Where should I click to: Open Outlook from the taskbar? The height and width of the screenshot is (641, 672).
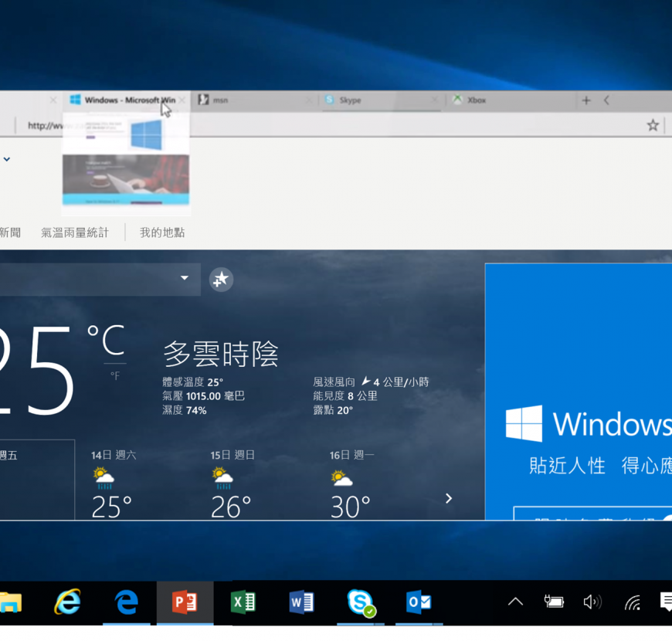tap(419, 602)
